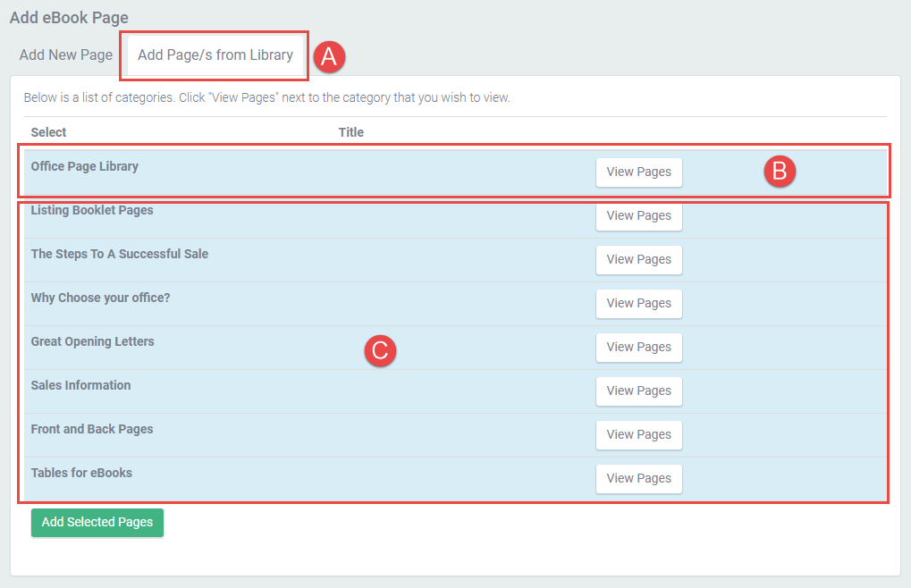Image resolution: width=911 pixels, height=588 pixels.
Task: View pages for The Steps To A Successful Sale
Action: click(638, 260)
